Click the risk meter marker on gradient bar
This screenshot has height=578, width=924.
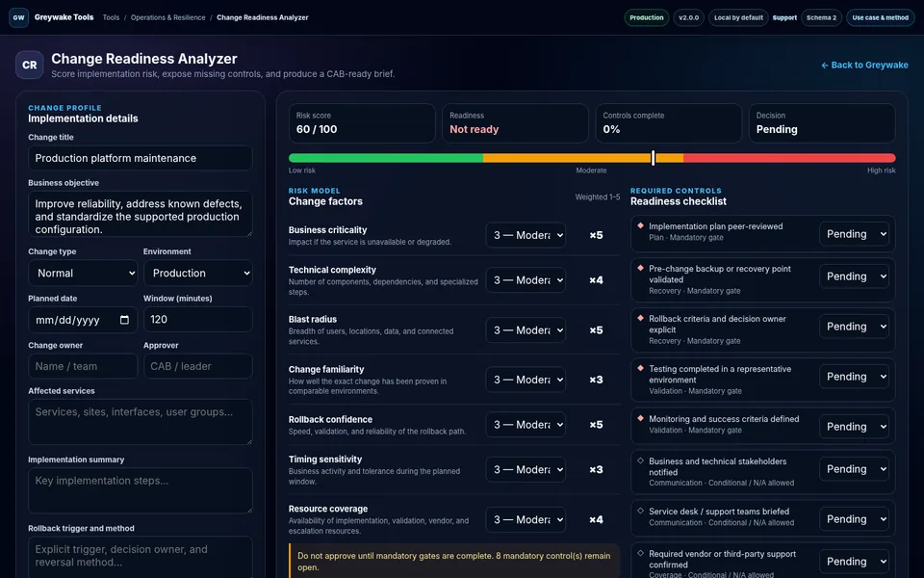pyautogui.click(x=653, y=157)
